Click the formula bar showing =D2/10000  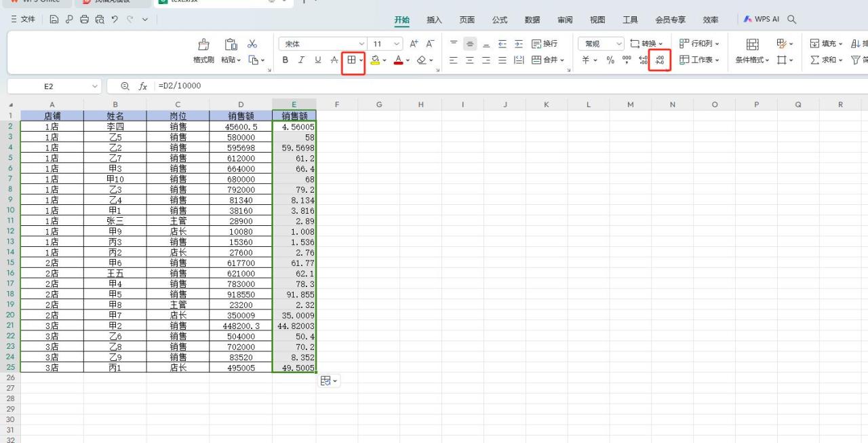[511, 86]
